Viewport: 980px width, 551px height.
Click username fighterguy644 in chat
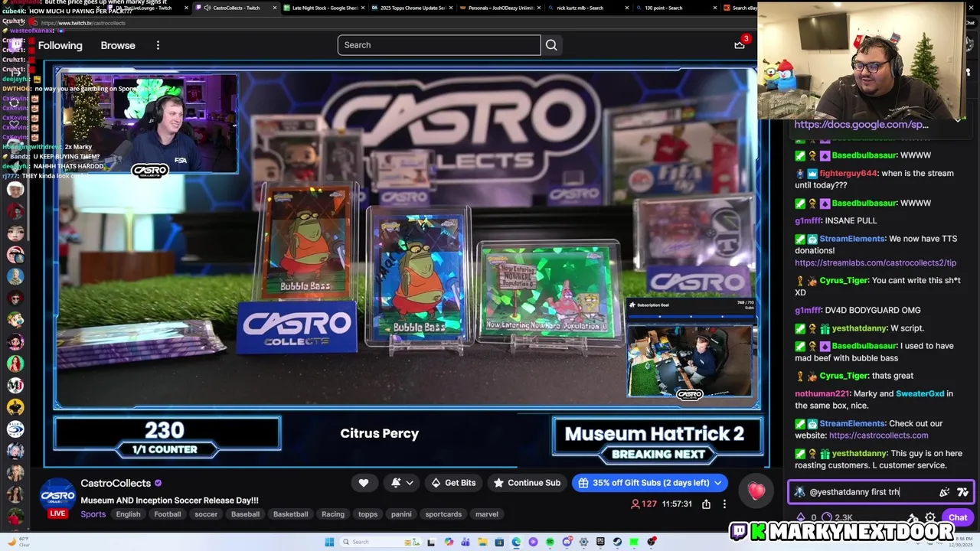tap(848, 174)
